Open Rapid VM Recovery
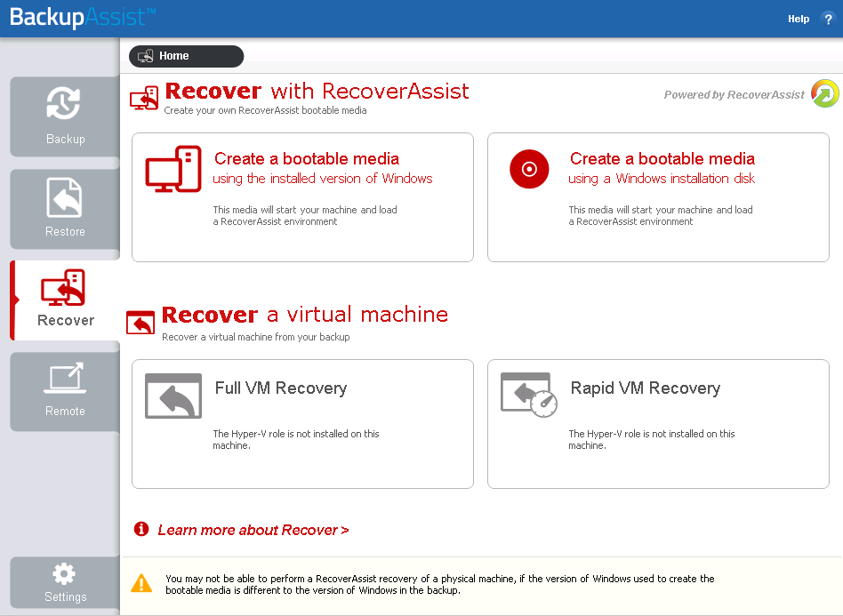 658,424
